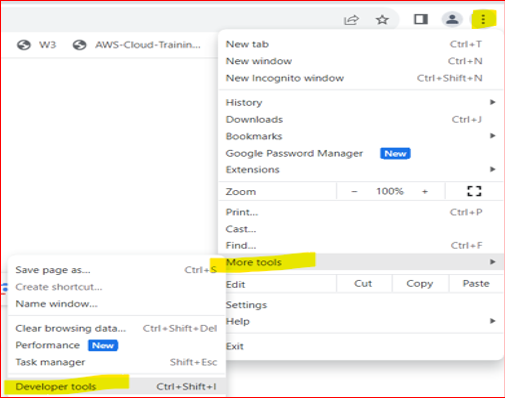Viewport: 505px width, 398px height.
Task: Open a New Incognito window
Action: (360, 78)
